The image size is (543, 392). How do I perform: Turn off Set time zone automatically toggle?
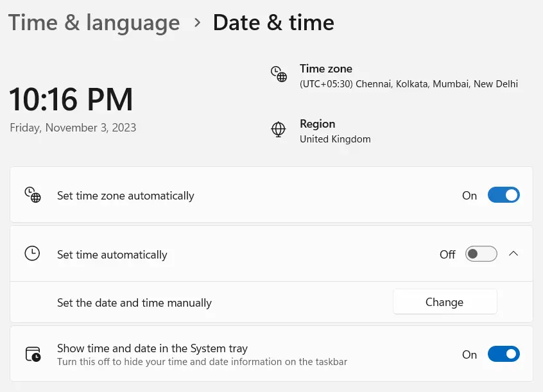click(x=503, y=195)
